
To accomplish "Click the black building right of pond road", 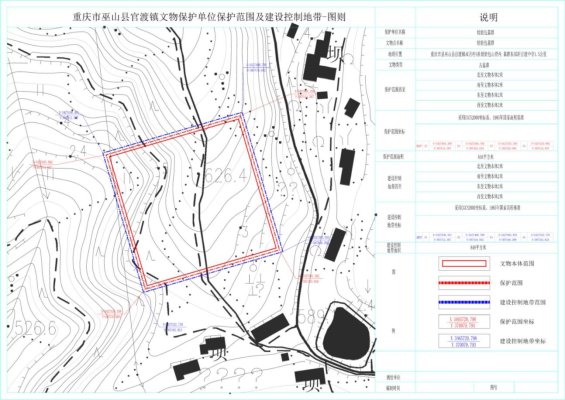I will (335, 244).
